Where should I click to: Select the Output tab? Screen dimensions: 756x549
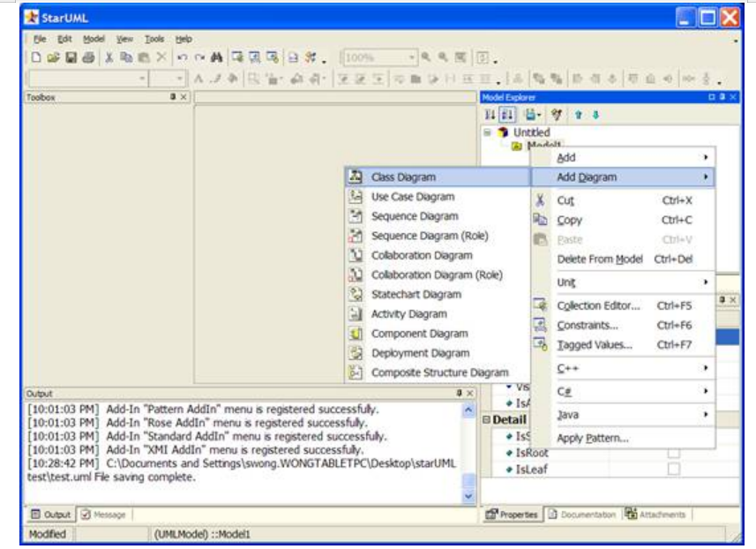pos(50,515)
